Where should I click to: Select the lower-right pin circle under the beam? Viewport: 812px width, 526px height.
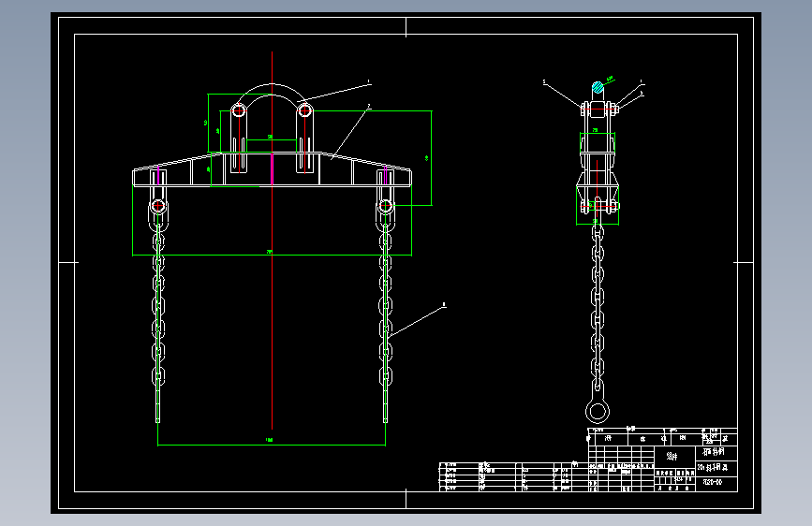[385, 206]
